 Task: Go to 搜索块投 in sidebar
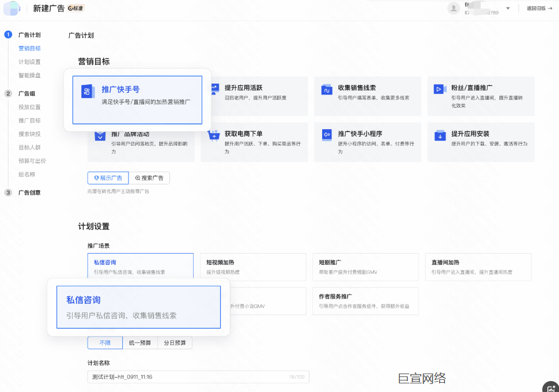tap(29, 134)
